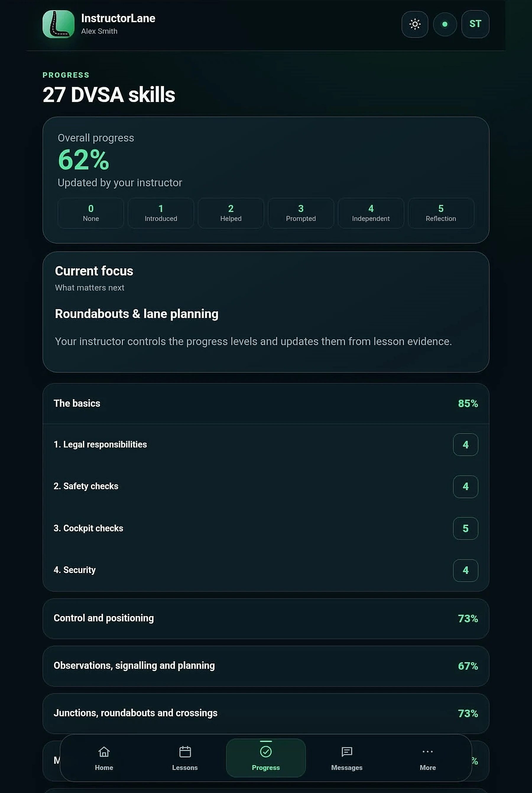Toggle the sun light/dark theme icon
Screen dimensions: 532x793
[415, 24]
